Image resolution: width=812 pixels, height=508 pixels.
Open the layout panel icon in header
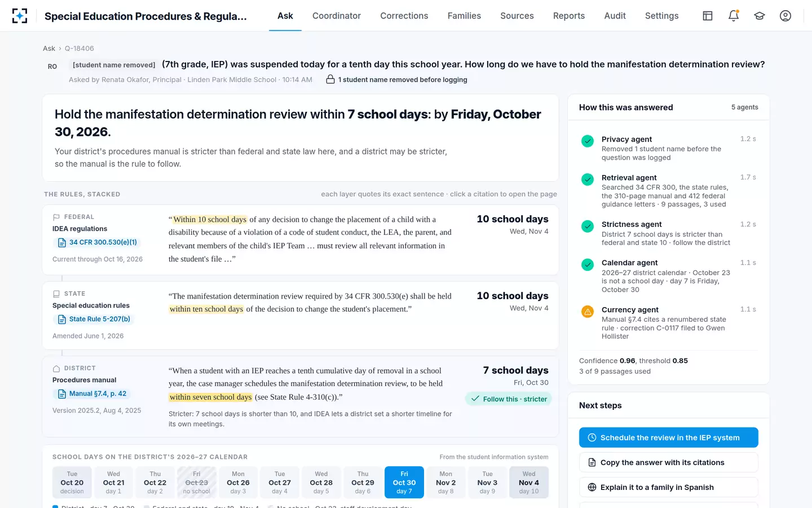[707, 16]
